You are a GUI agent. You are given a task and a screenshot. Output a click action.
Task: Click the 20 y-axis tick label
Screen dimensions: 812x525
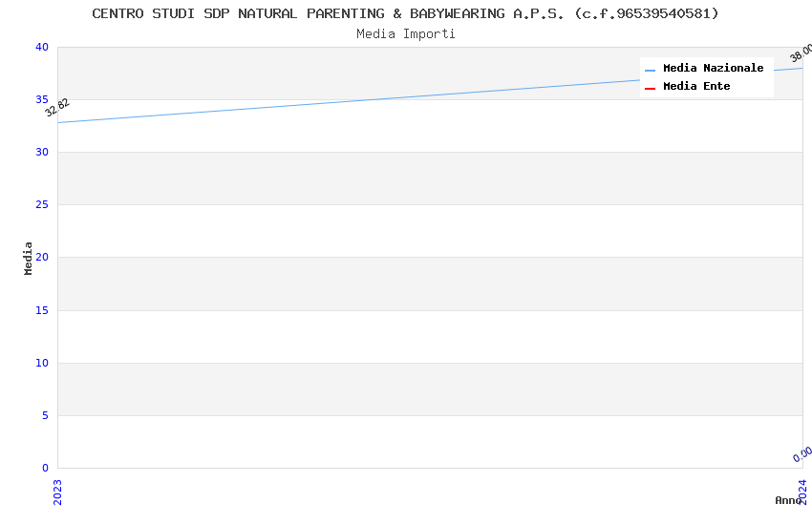point(41,258)
